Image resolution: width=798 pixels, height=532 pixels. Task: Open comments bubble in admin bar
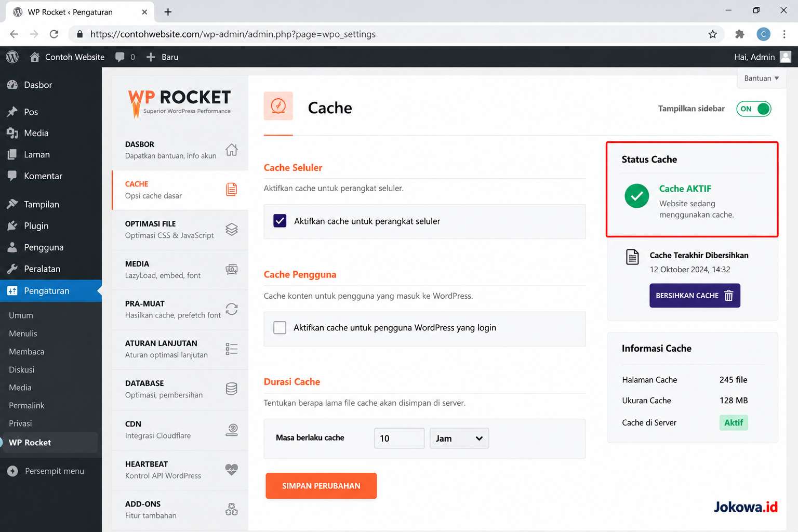coord(120,57)
